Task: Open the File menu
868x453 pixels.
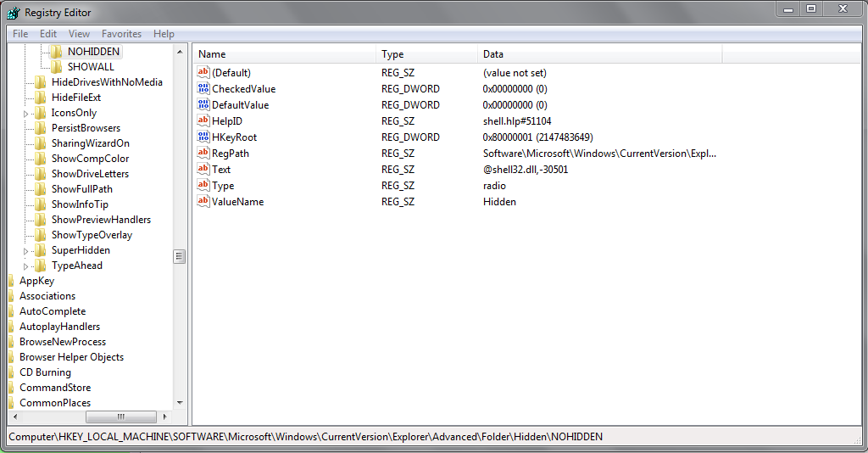Action: [20, 34]
